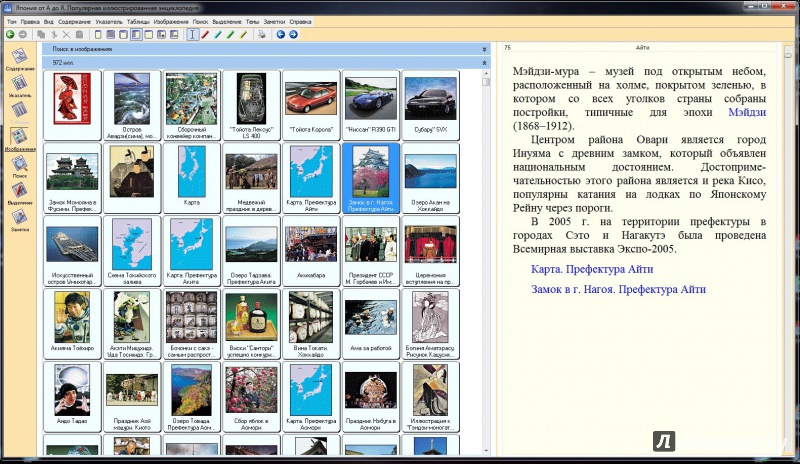Open the Справка menu
Image resolution: width=800 pixels, height=464 pixels.
[300, 20]
